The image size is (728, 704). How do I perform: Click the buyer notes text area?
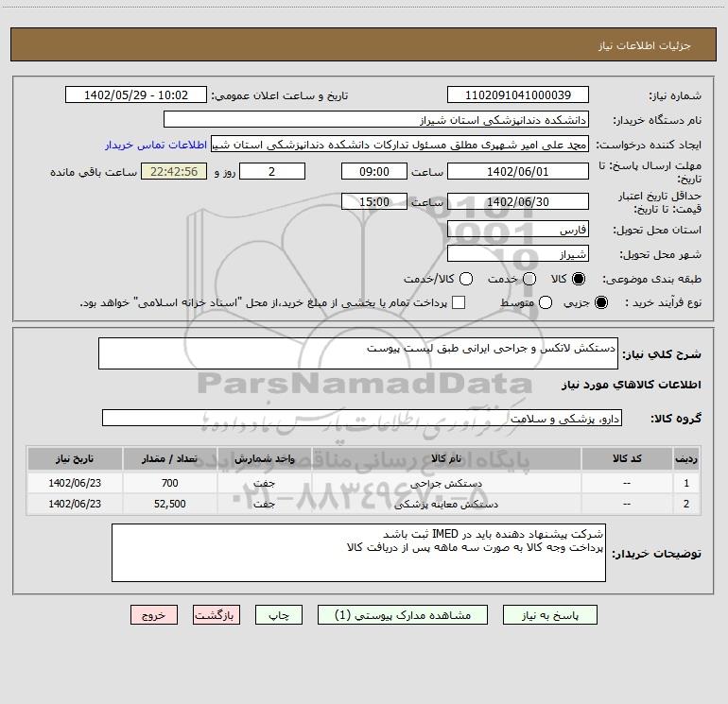358,553
